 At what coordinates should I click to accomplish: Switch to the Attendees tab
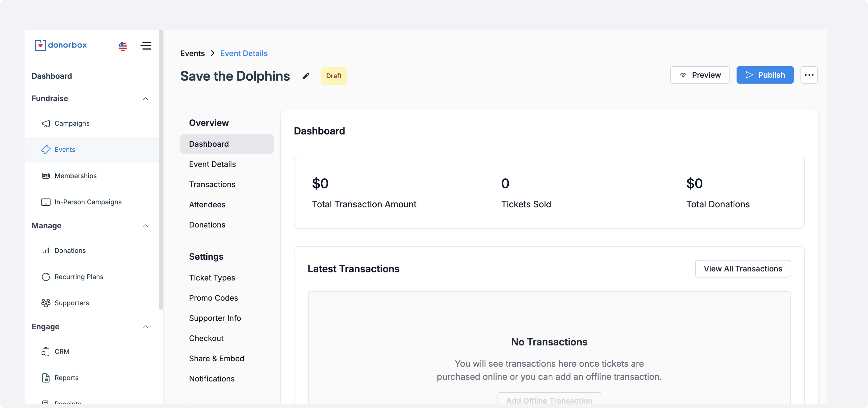point(207,205)
